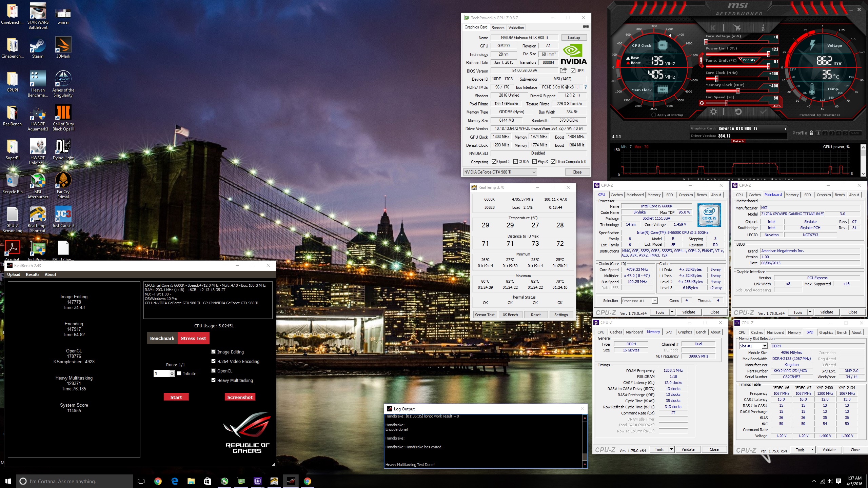The image size is (868, 488).
Task: Select the MSI Afterburner desktop shortcut
Action: [x=38, y=186]
